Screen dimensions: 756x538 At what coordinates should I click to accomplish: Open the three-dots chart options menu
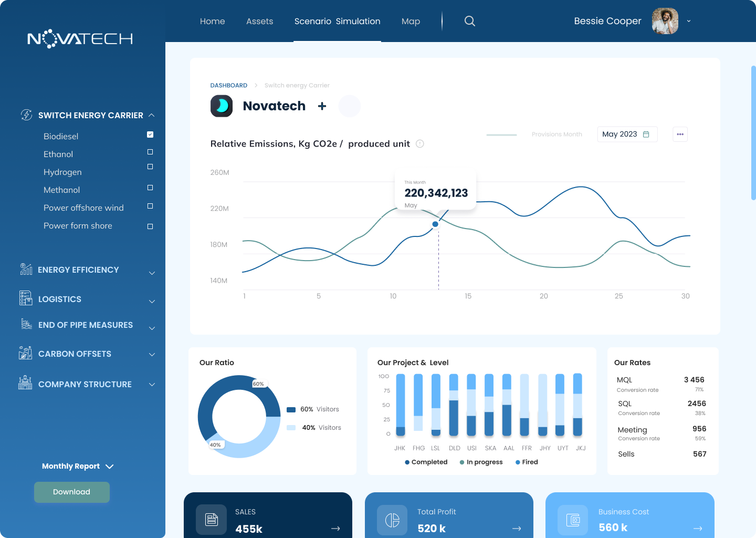click(x=680, y=134)
